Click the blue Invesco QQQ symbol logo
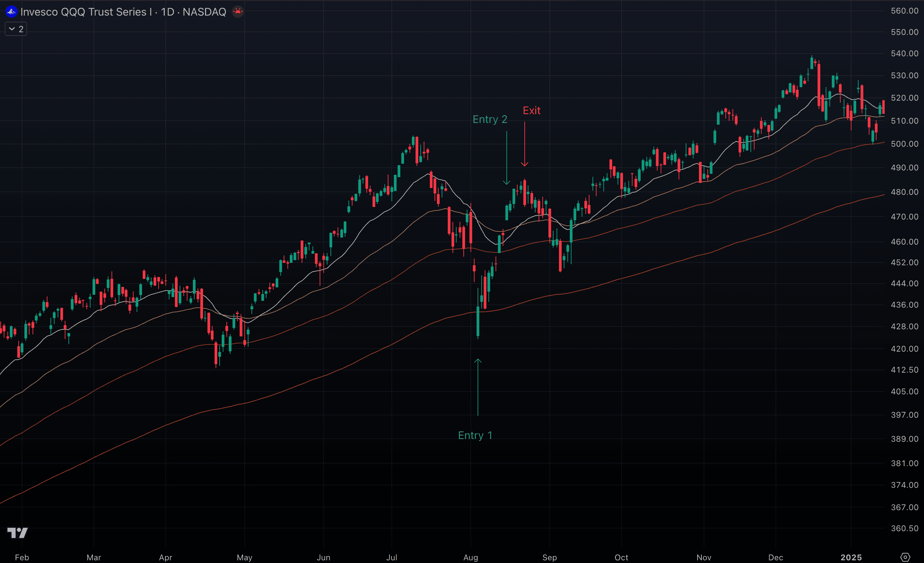Screen dimensions: 924x563 [11, 12]
